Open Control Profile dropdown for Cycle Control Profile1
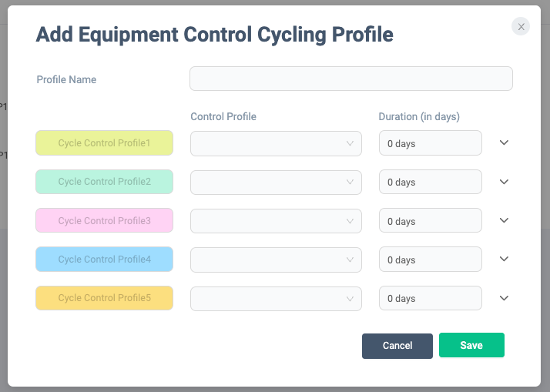The height and width of the screenshot is (392, 550). [x=276, y=143]
